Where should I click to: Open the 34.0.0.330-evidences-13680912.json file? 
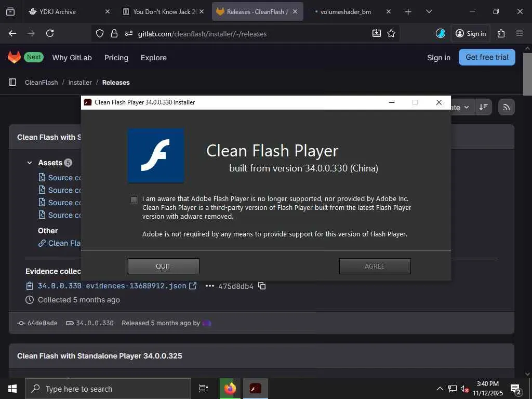[112, 286]
